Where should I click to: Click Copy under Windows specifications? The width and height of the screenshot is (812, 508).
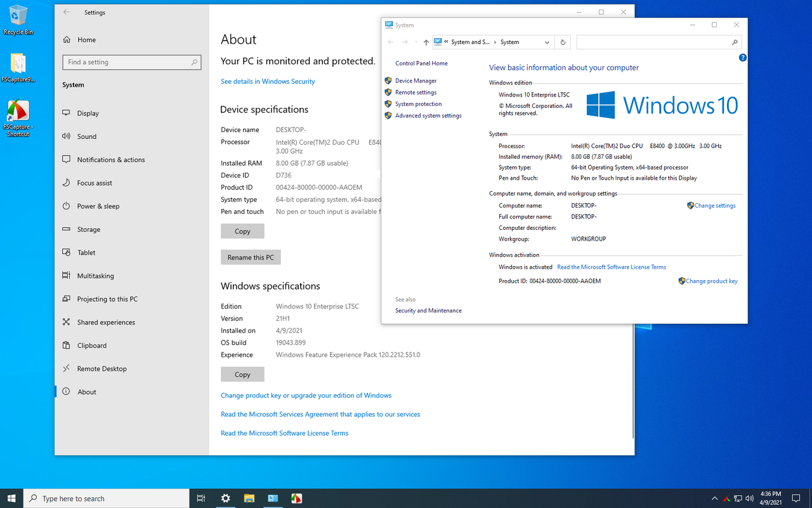[242, 375]
